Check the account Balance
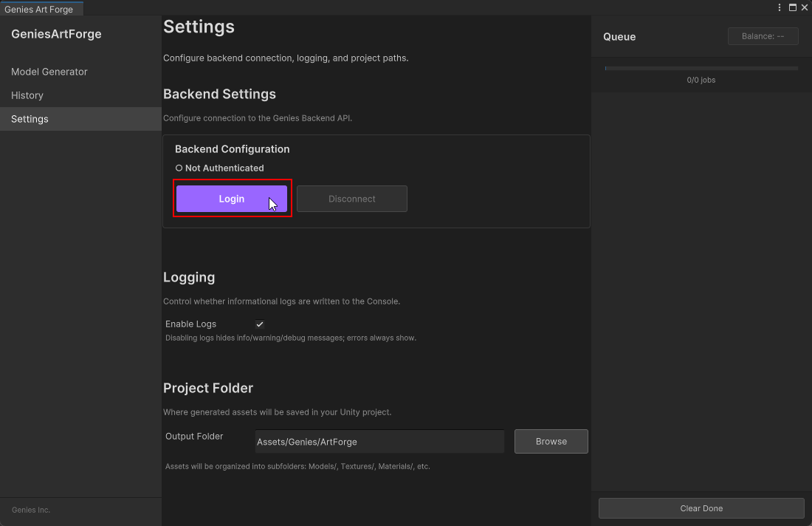This screenshot has height=526, width=812. click(763, 35)
